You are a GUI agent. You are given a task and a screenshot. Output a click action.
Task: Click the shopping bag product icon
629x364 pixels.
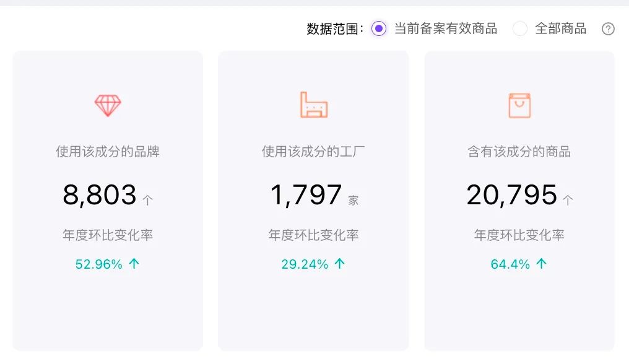519,105
